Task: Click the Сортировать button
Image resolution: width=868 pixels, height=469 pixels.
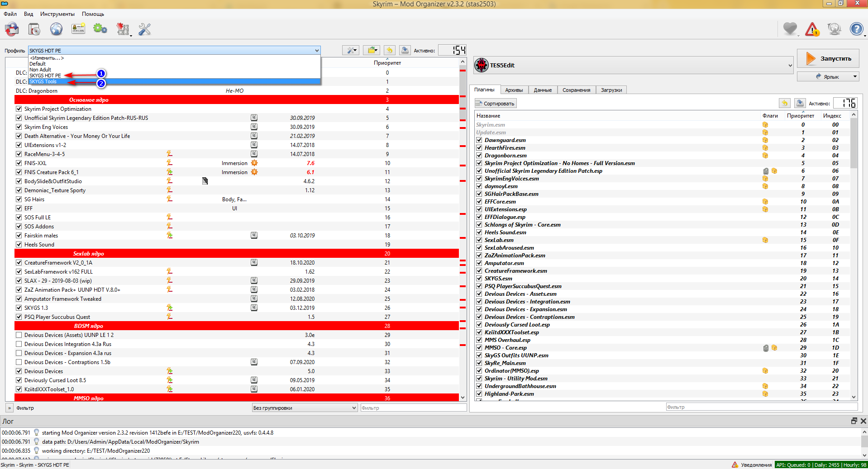Action: tap(495, 104)
